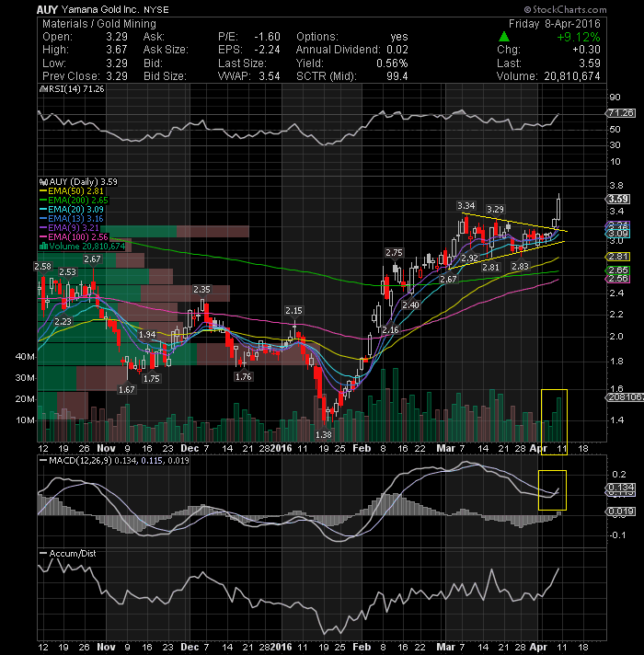Click the 3.34 peak price label
644x655 pixels.
point(466,205)
